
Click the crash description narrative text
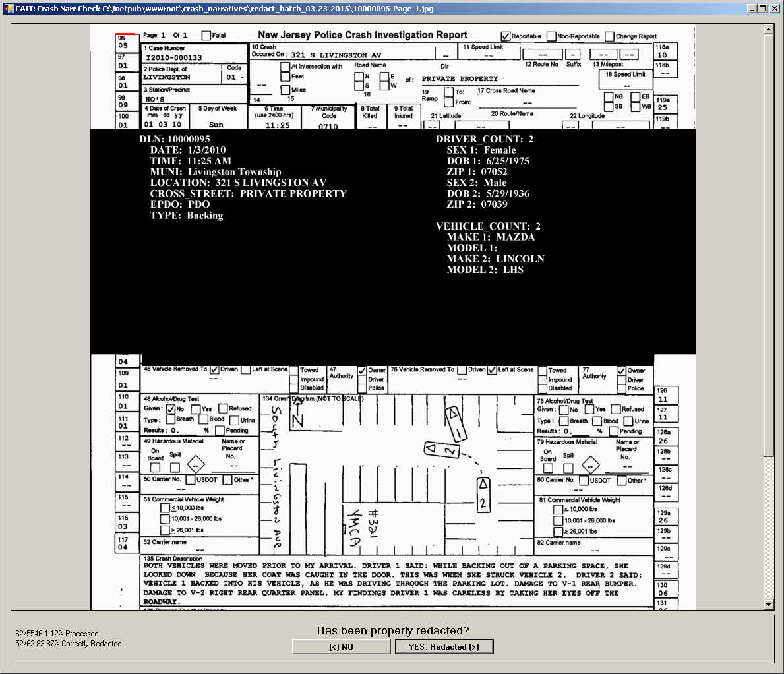[392, 584]
